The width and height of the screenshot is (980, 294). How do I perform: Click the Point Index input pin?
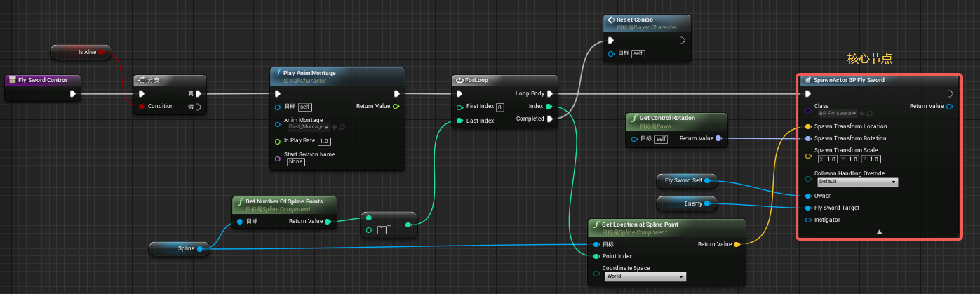[x=596, y=256]
